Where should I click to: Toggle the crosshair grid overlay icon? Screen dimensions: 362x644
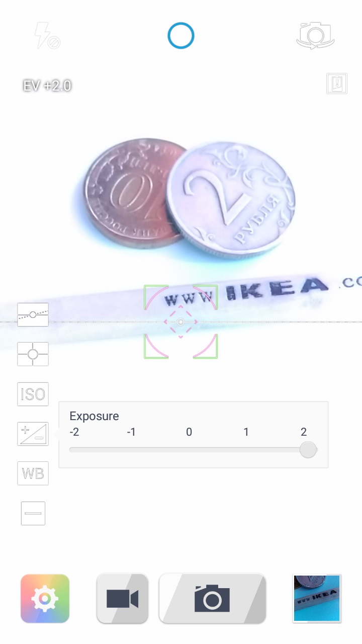[33, 354]
